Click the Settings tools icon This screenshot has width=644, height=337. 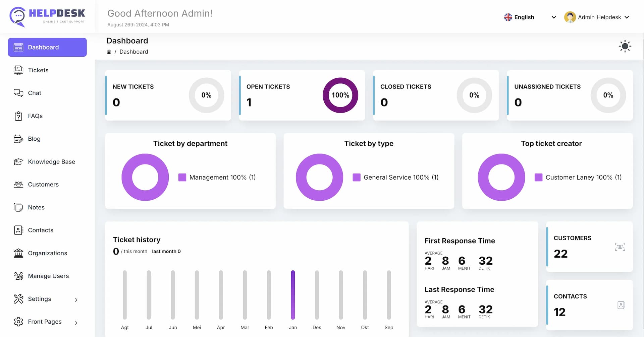point(18,299)
